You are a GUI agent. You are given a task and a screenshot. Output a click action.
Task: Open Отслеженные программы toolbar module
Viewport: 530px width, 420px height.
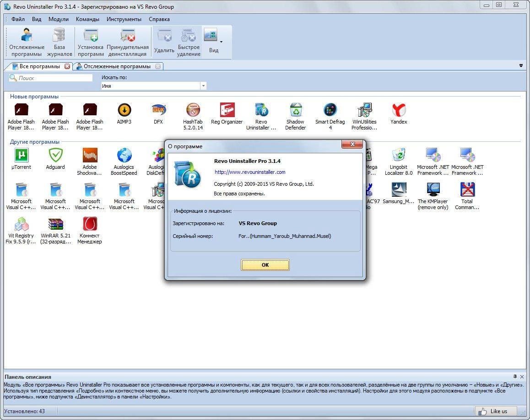[x=27, y=43]
